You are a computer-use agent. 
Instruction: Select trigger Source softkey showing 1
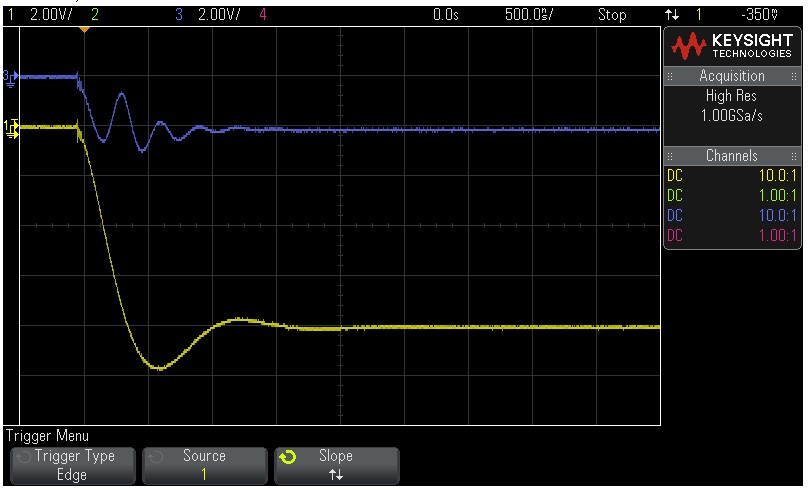pyautogui.click(x=205, y=465)
